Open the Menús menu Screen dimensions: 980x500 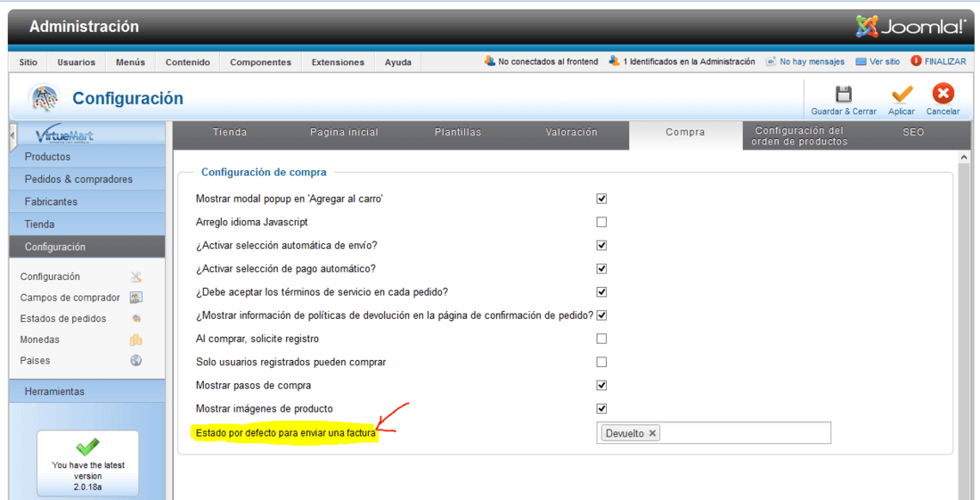click(x=130, y=61)
